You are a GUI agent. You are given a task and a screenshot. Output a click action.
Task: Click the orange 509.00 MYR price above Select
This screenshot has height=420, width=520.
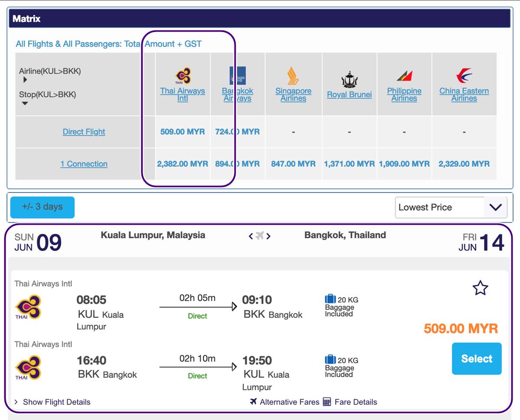[461, 329]
